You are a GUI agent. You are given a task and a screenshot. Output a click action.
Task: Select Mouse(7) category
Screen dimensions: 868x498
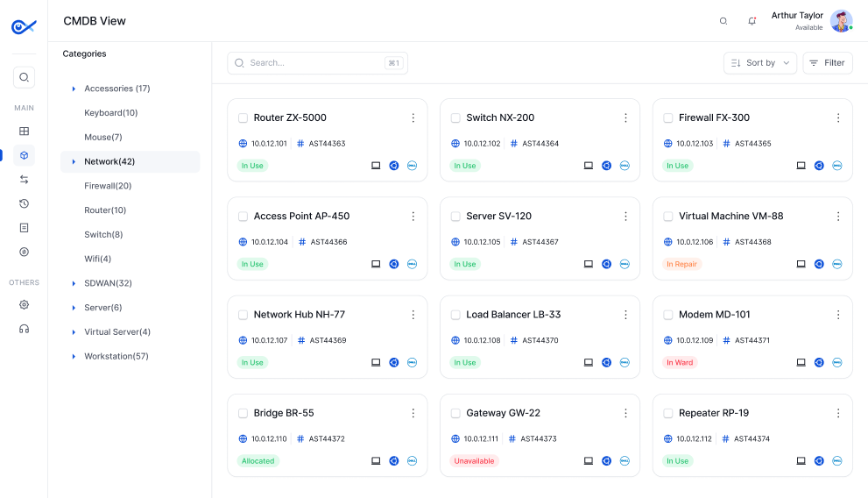[103, 138]
